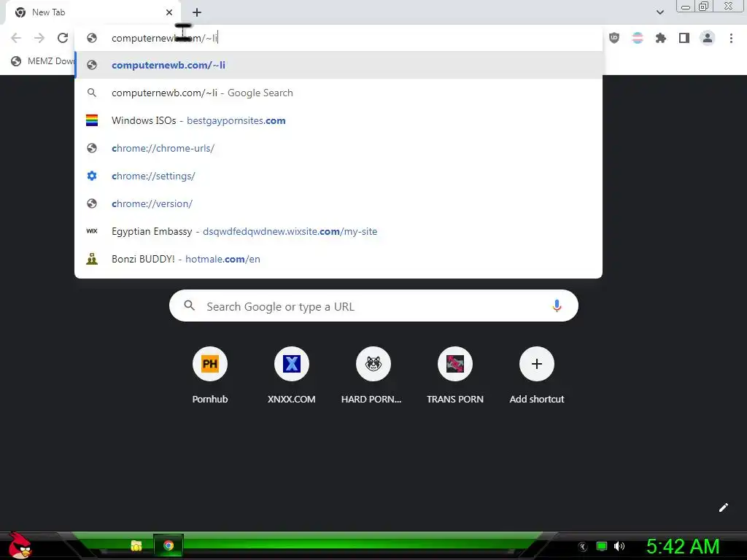Open the fourth shortcut tile with pink icon
Viewport: 747px width, 560px height.
tap(455, 376)
